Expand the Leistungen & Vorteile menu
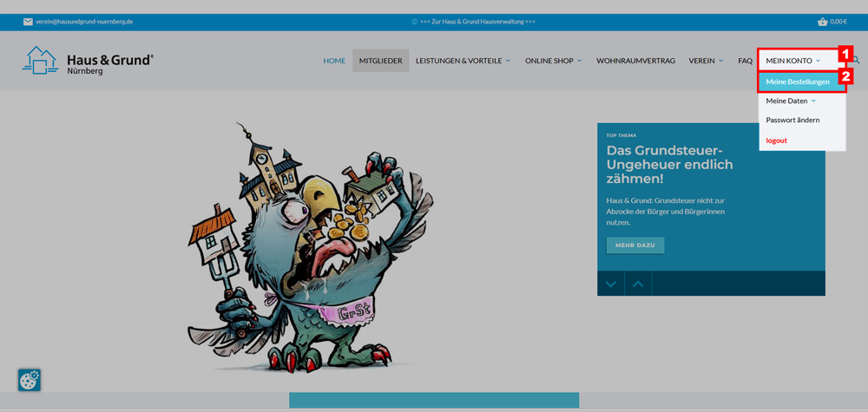The height and width of the screenshot is (412, 868). 463,61
